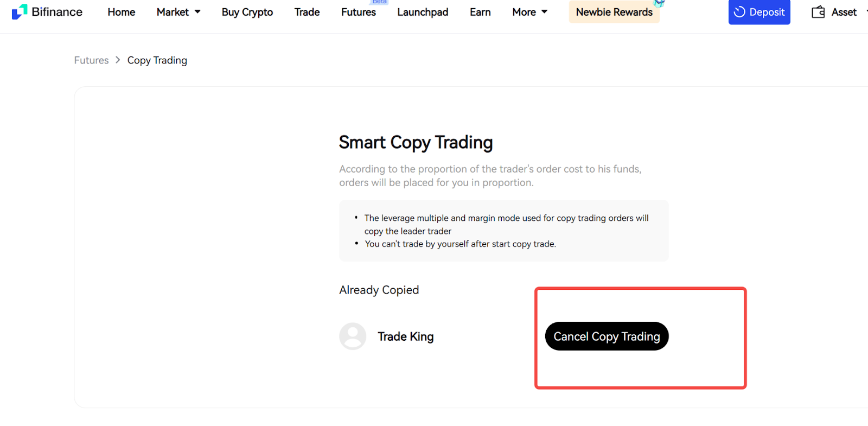Click the Newbie Rewards button
Image resolution: width=868 pixels, height=426 pixels.
pyautogui.click(x=614, y=12)
